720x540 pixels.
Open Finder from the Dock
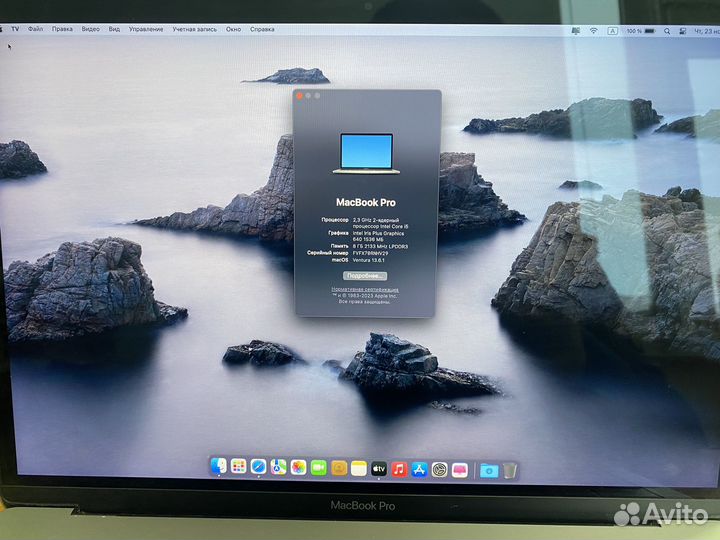tap(219, 467)
